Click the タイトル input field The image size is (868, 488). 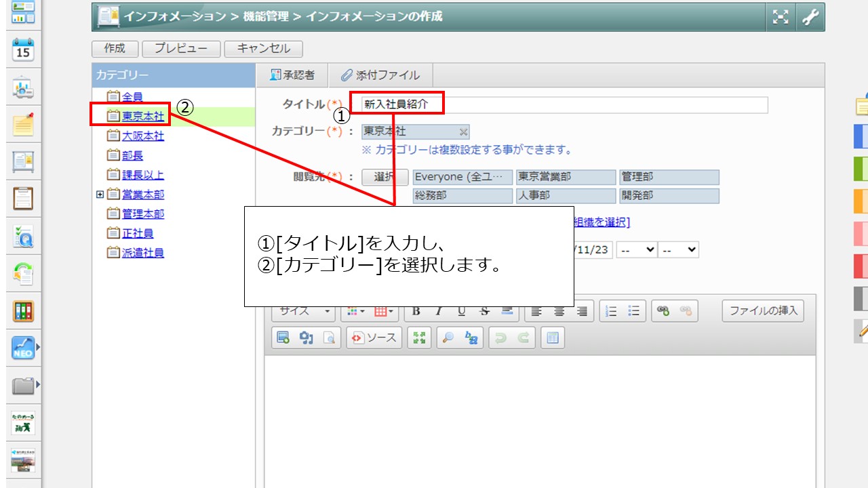[563, 105]
